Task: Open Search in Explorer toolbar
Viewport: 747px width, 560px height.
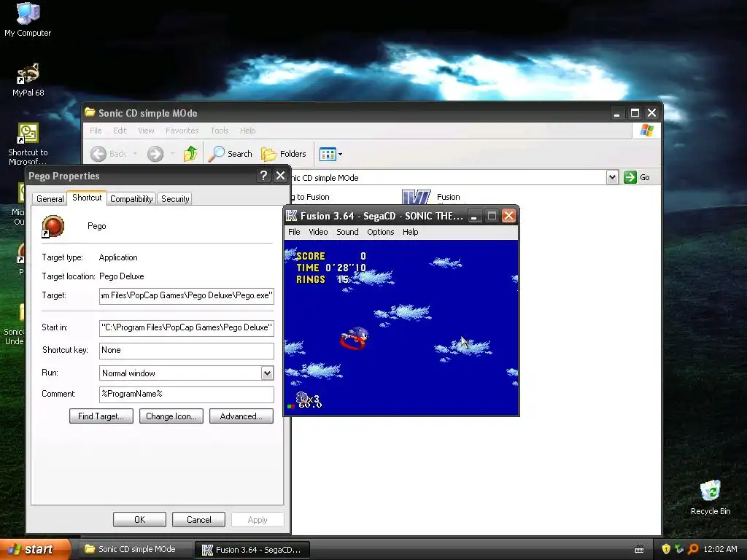Action: tap(231, 153)
